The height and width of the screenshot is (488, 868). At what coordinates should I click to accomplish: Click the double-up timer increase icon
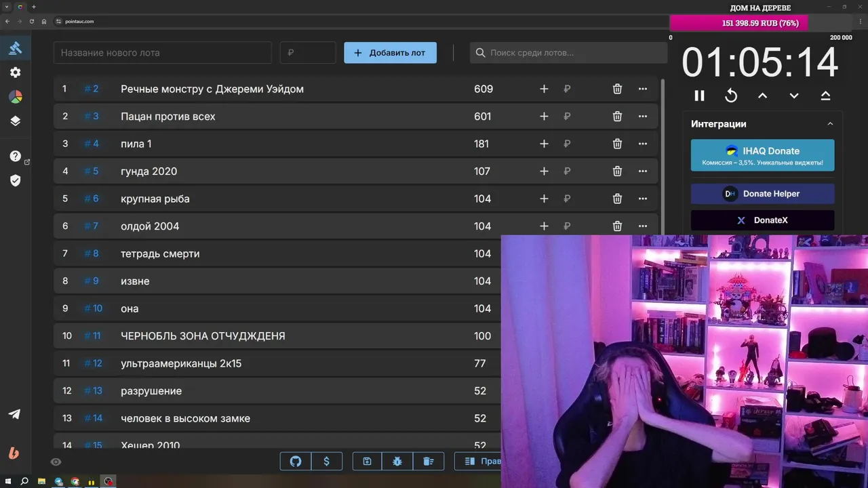[x=825, y=96]
